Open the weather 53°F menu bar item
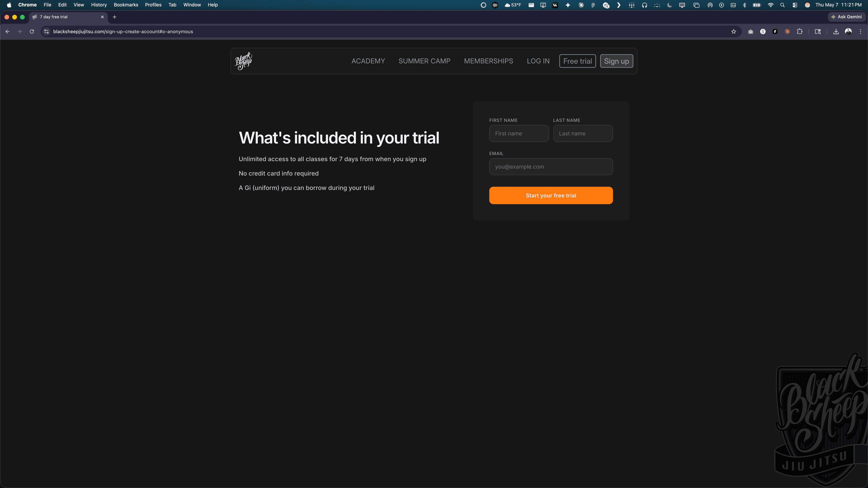 point(513,5)
